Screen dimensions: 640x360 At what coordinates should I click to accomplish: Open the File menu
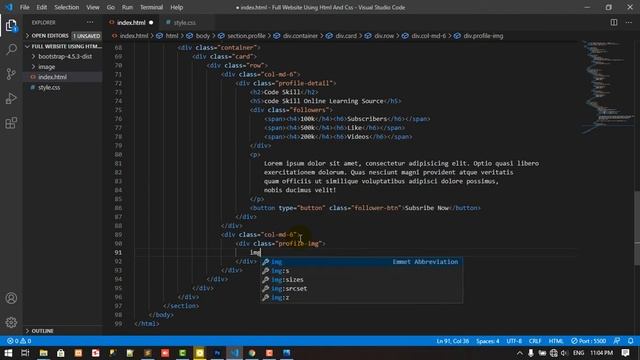(24, 7)
